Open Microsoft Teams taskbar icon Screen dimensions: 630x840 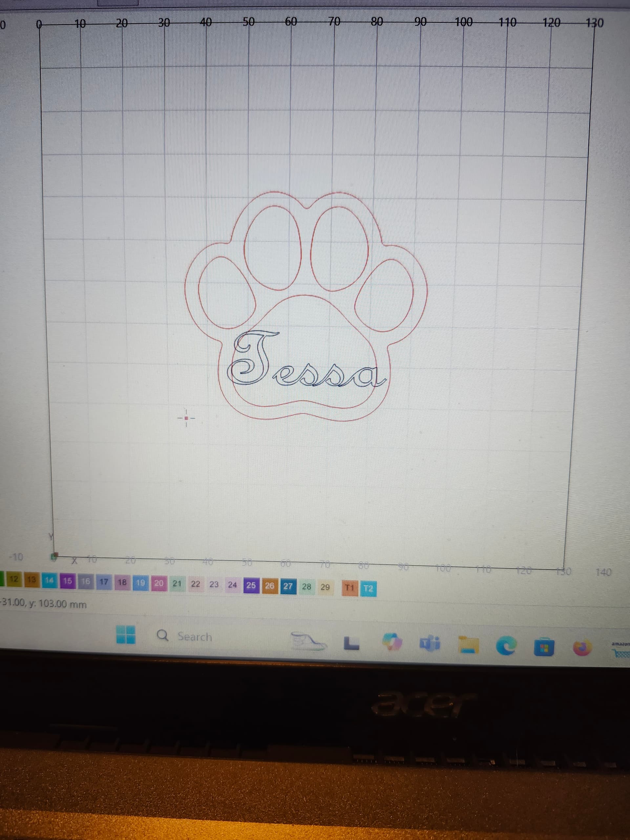(x=430, y=644)
